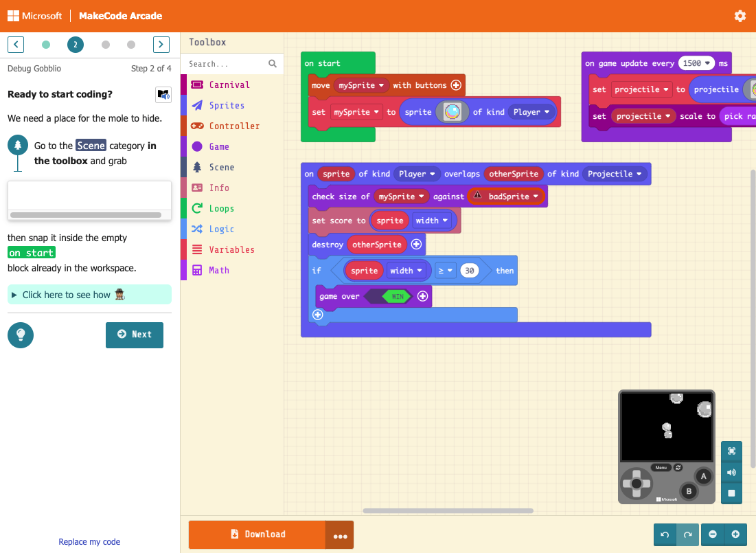Screen dimensions: 756x553
Task: Go to previous tutorial step arrow
Action: [x=16, y=45]
